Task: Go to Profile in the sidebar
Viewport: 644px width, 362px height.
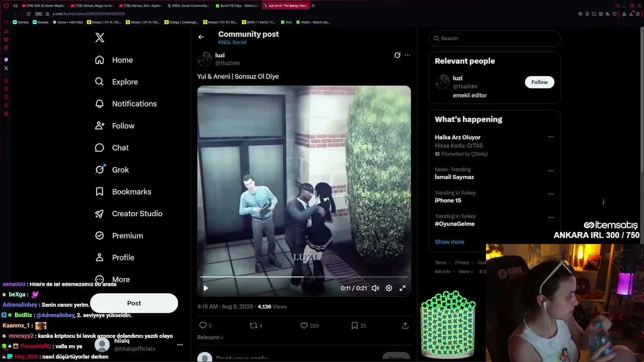Action: click(x=114, y=257)
